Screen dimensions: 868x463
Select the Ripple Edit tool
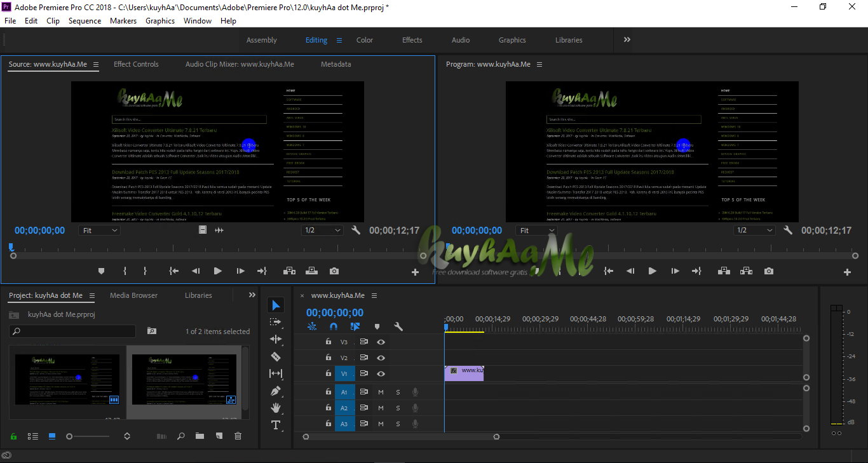coord(276,339)
